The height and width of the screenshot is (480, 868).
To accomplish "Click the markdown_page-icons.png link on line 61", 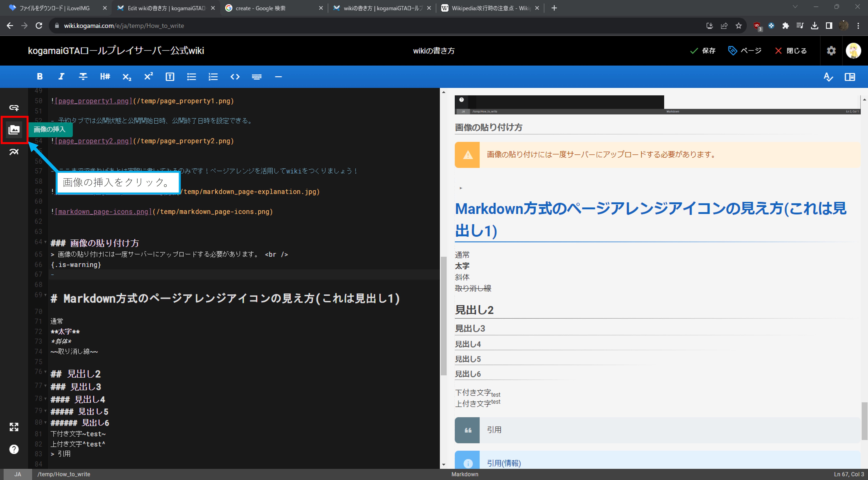I will [103, 212].
